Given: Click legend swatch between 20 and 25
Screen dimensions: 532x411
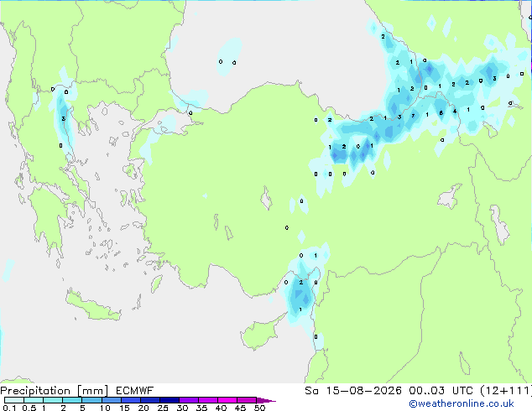Looking at the screenshot, I should (x=149, y=400).
